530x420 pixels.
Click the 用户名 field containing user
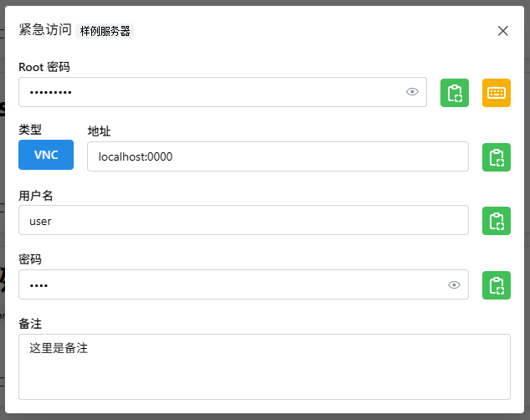243,220
